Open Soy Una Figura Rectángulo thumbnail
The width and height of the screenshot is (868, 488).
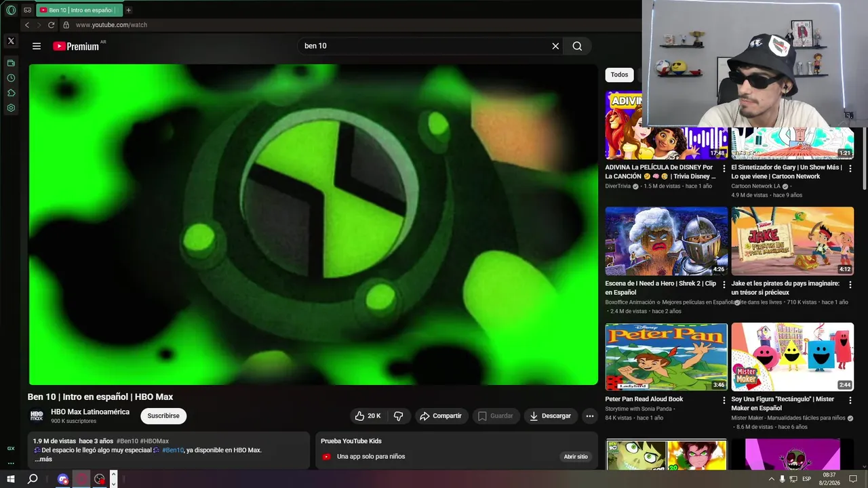point(792,357)
